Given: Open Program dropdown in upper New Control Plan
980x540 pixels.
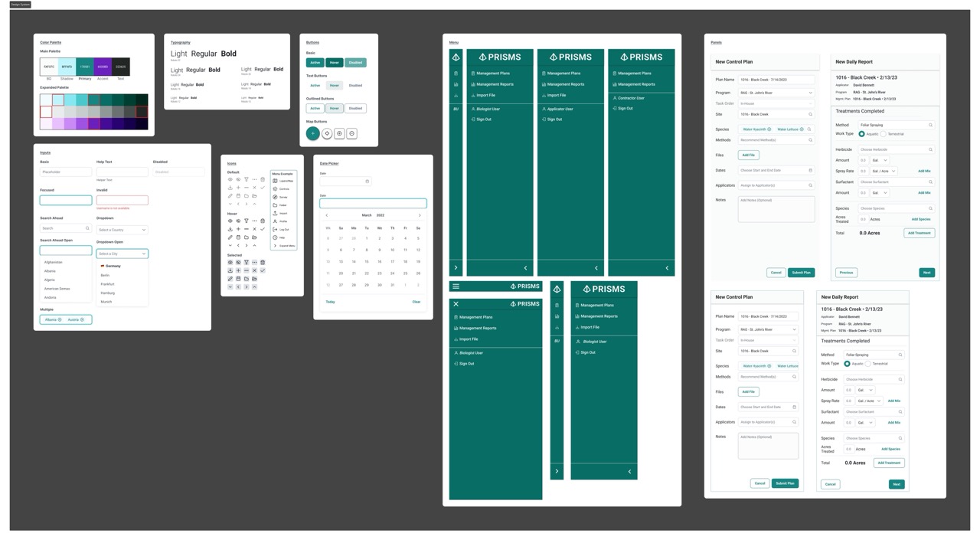Looking at the screenshot, I should click(x=776, y=93).
